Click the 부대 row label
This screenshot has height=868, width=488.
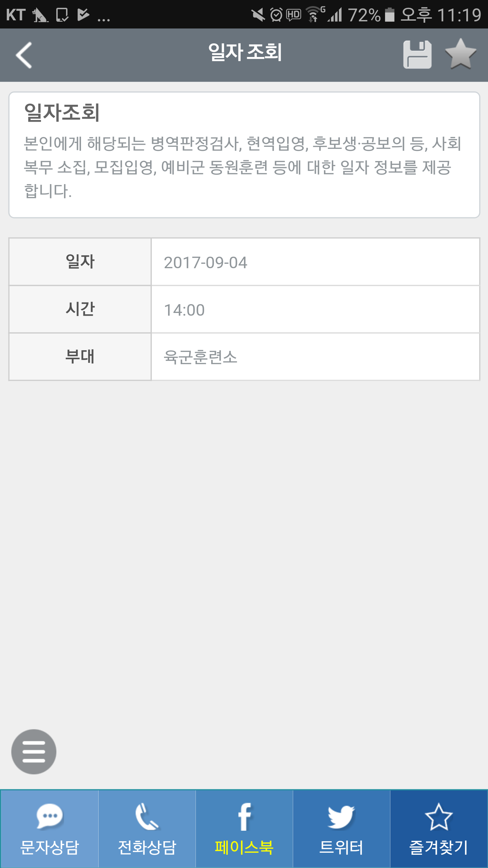pyautogui.click(x=80, y=357)
